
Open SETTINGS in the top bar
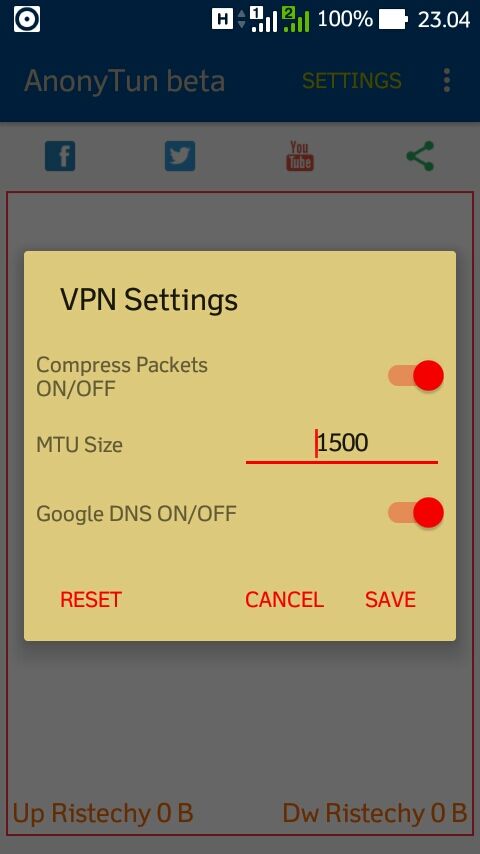coord(351,81)
